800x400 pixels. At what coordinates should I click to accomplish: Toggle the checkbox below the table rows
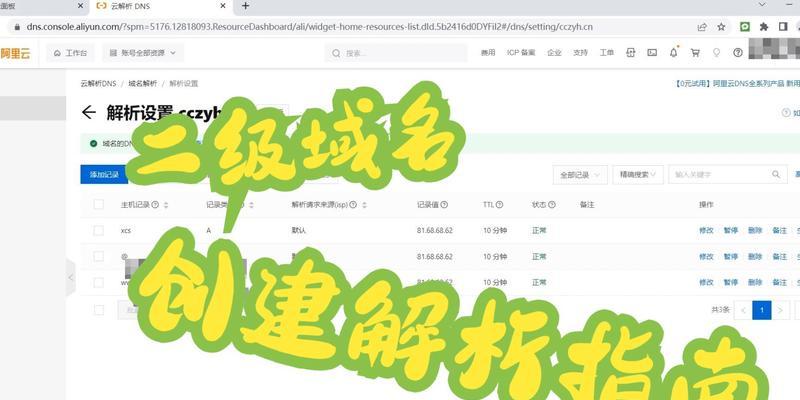coord(98,310)
